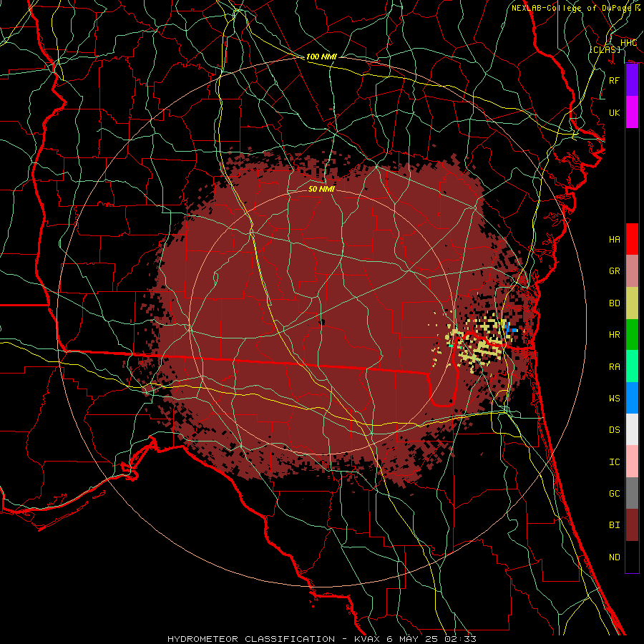Click the RF legend label
Screen dimensions: 644x644
click(614, 80)
